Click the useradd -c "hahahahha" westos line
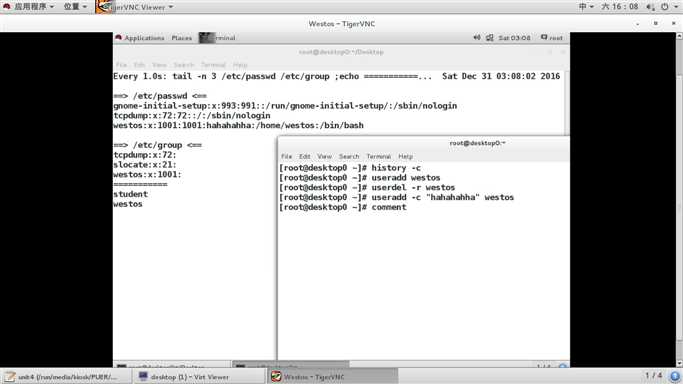Image resolution: width=683 pixels, height=384 pixels. pyautogui.click(x=396, y=197)
